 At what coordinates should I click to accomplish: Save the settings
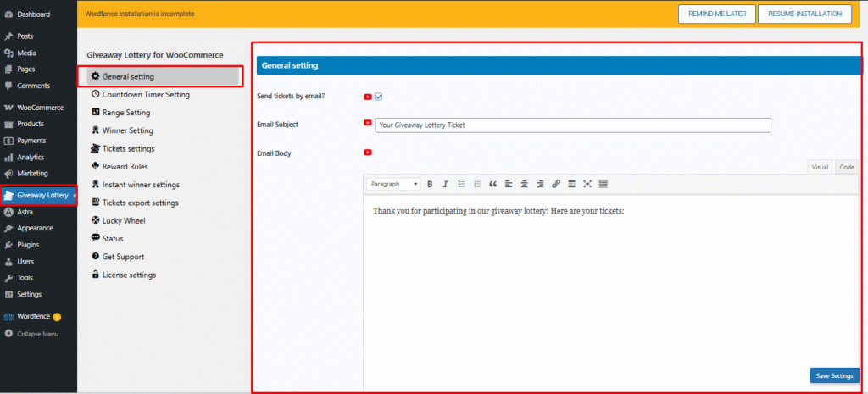coord(834,375)
